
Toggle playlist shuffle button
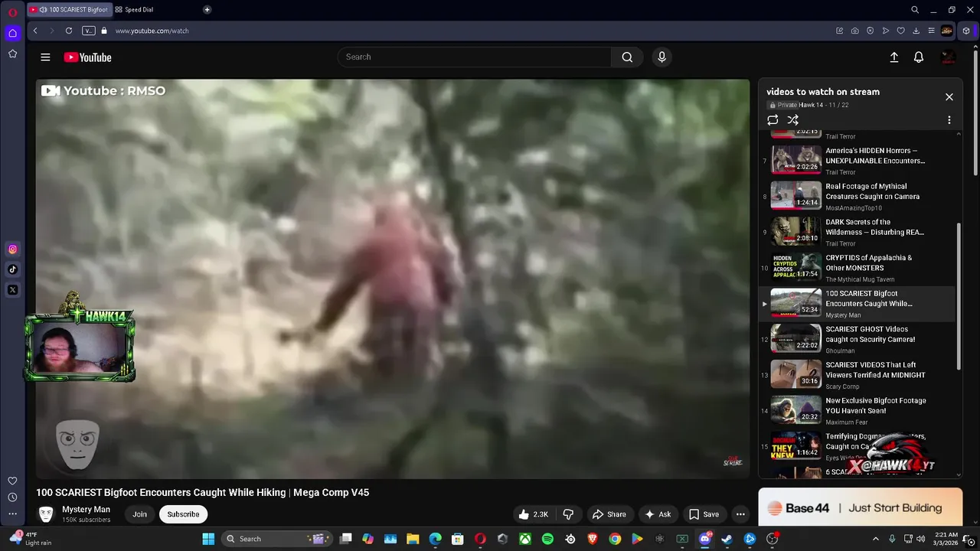pos(793,120)
